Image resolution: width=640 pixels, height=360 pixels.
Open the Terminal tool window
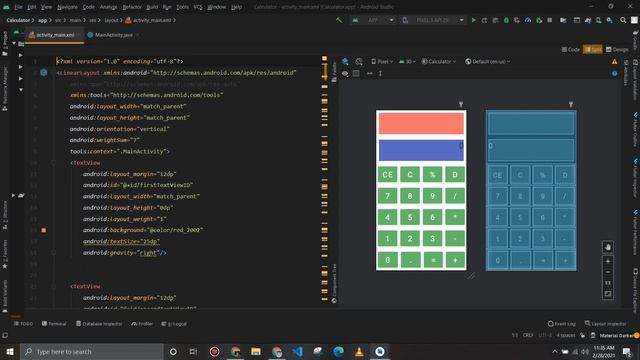[x=54, y=324]
